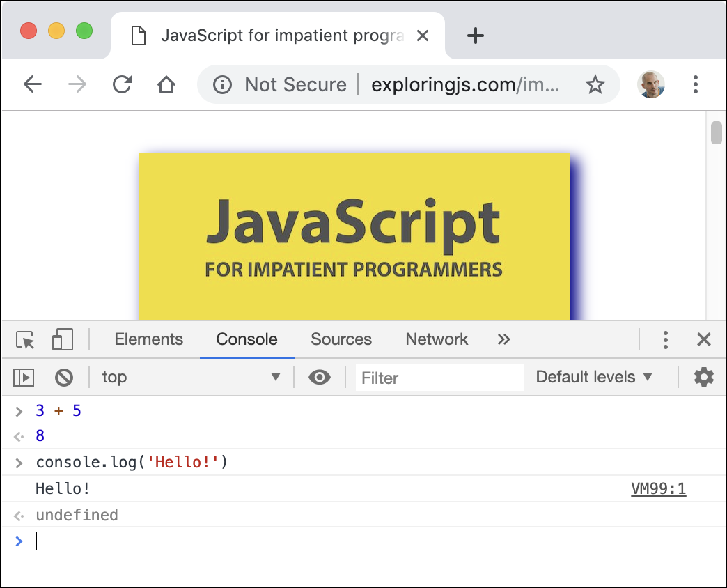Image resolution: width=727 pixels, height=588 pixels.
Task: Clear console with the block icon
Action: tap(64, 378)
